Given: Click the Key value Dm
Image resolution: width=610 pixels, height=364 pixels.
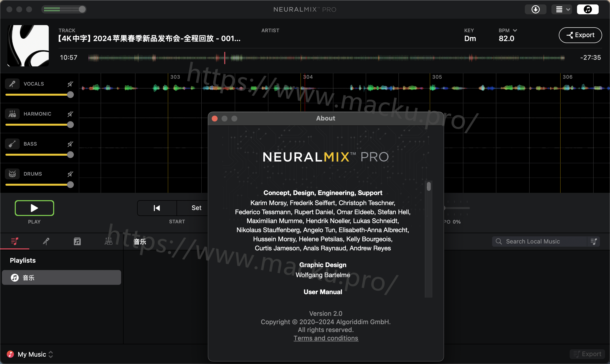Looking at the screenshot, I should pyautogui.click(x=470, y=39).
